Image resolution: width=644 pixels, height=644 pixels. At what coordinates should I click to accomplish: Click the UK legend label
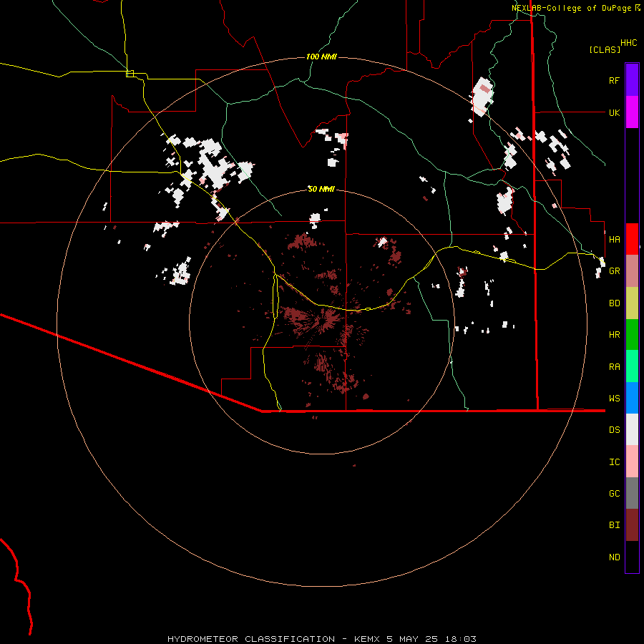(614, 112)
